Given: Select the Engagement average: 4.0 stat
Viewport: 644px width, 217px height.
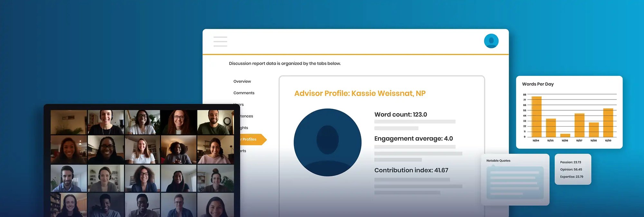Looking at the screenshot, I should [x=413, y=139].
